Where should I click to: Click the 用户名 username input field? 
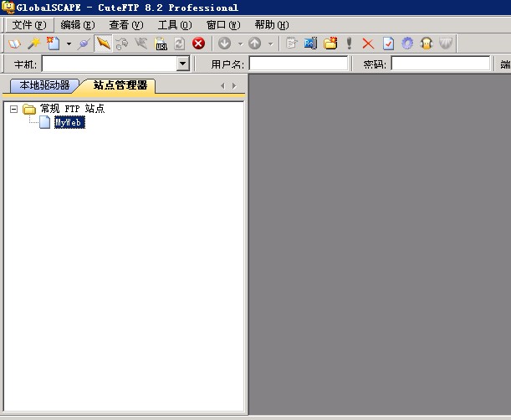click(x=299, y=64)
